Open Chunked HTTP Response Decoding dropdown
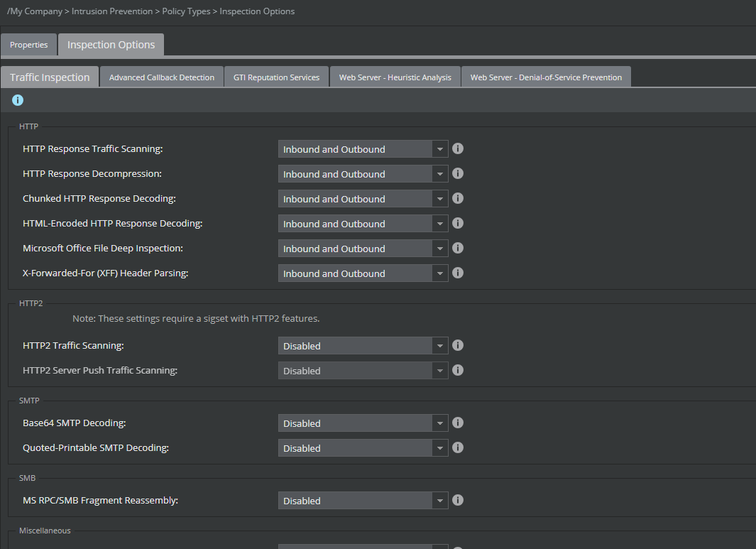Screen dimensions: 756x549 [363, 199]
